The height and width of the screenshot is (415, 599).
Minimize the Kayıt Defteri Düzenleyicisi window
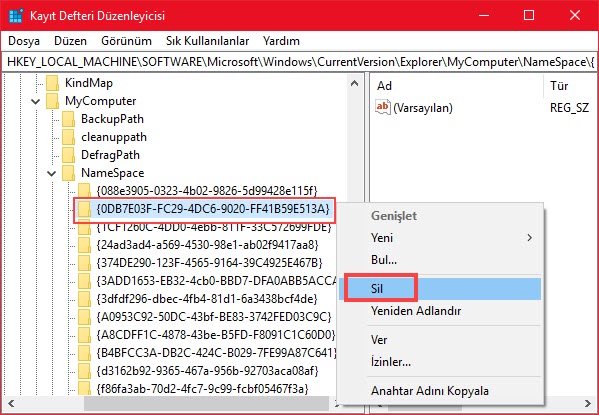484,15
